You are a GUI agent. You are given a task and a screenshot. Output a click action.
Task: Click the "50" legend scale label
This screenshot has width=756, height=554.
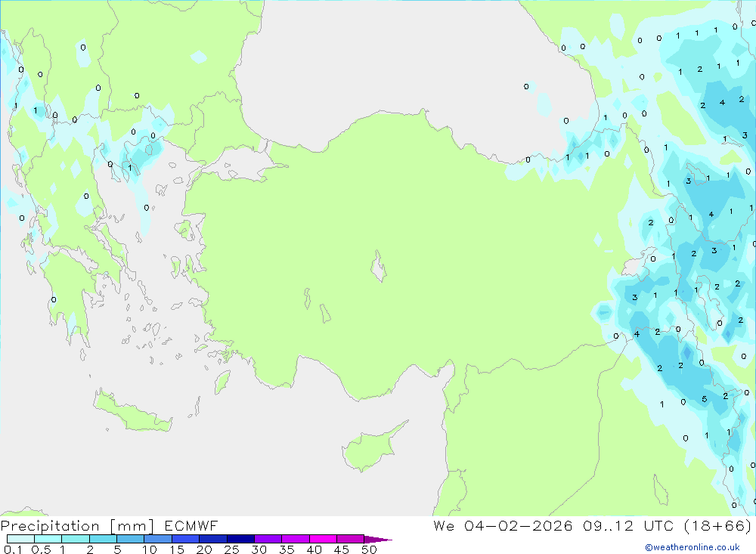(x=370, y=549)
